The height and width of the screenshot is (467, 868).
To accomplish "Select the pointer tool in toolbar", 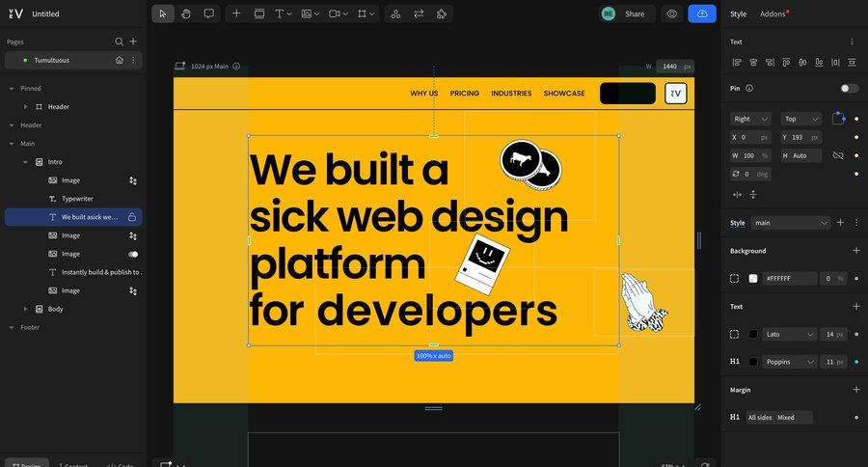I will pos(163,14).
